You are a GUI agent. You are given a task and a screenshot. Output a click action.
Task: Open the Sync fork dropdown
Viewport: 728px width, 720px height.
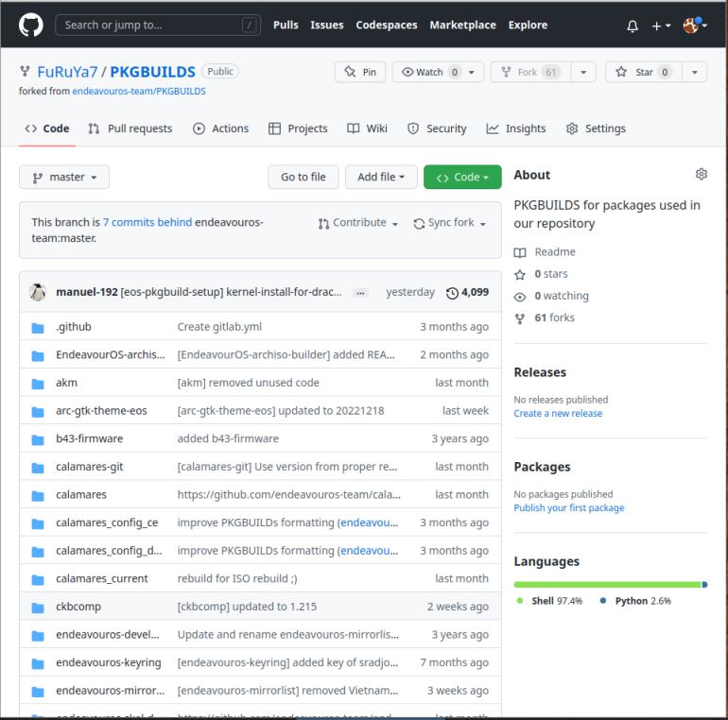coord(449,223)
